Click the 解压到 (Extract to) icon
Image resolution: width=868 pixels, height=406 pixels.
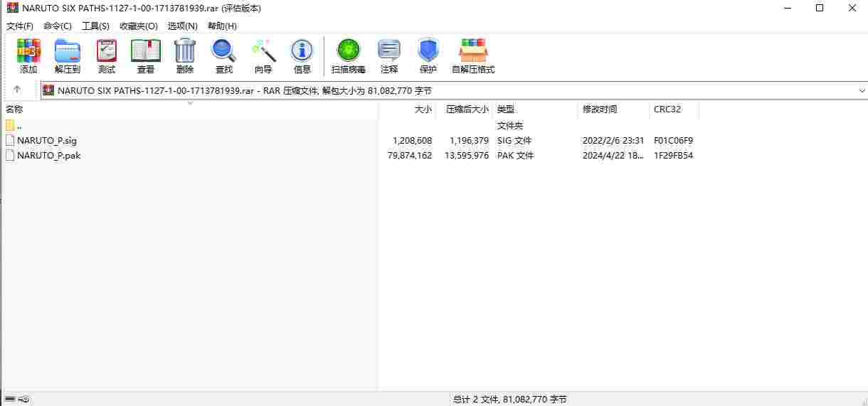click(68, 55)
